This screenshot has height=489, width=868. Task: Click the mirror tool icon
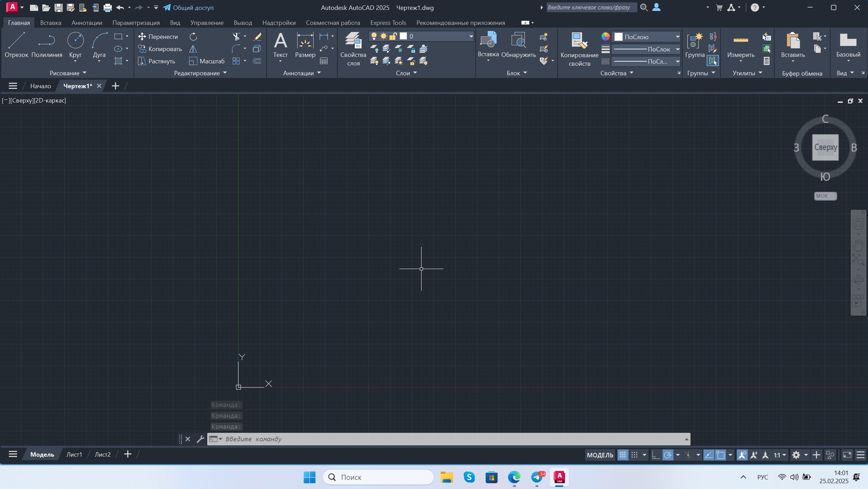click(193, 49)
